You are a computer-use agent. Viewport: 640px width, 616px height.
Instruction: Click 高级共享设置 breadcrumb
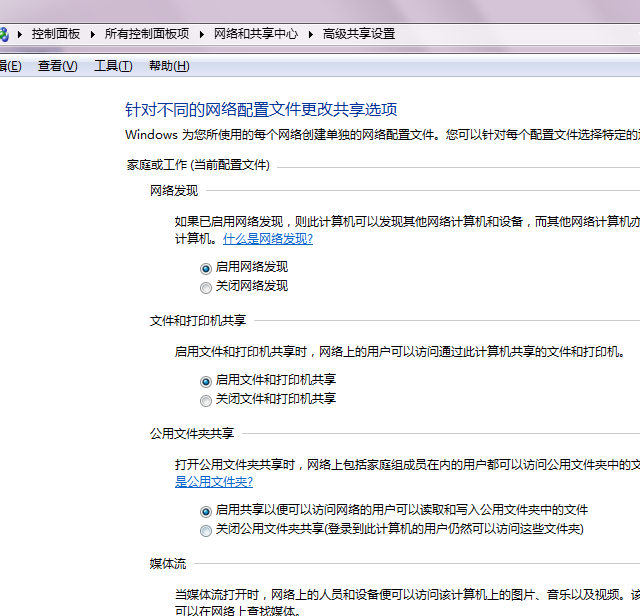click(359, 34)
